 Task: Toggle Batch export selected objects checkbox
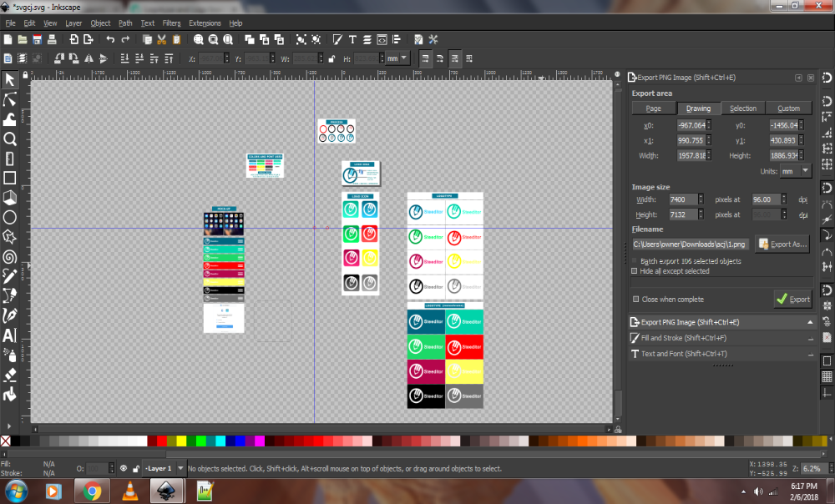click(x=635, y=261)
